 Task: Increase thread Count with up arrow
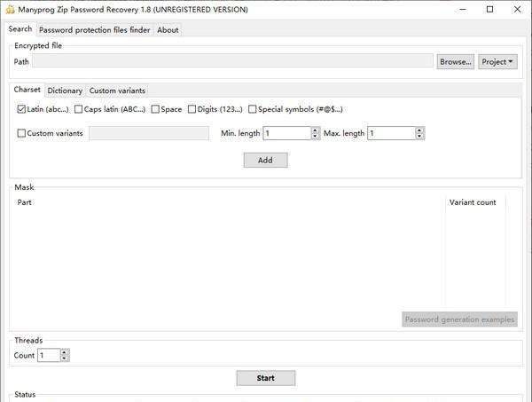(x=65, y=352)
